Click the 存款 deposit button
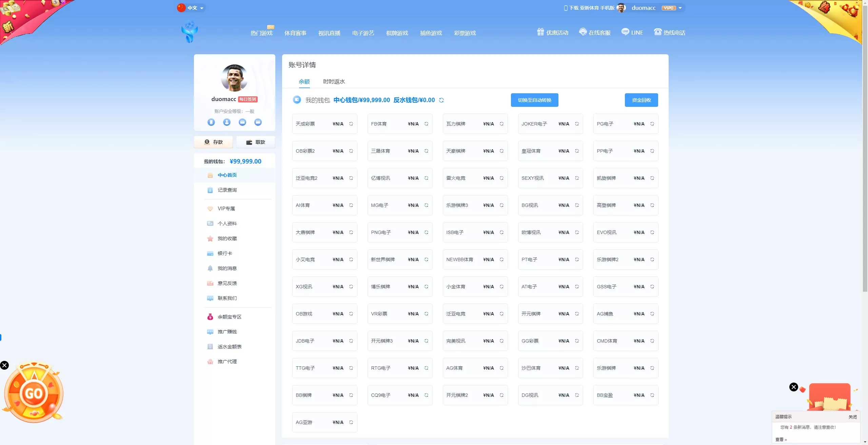Image resolution: width=868 pixels, height=445 pixels. [213, 142]
